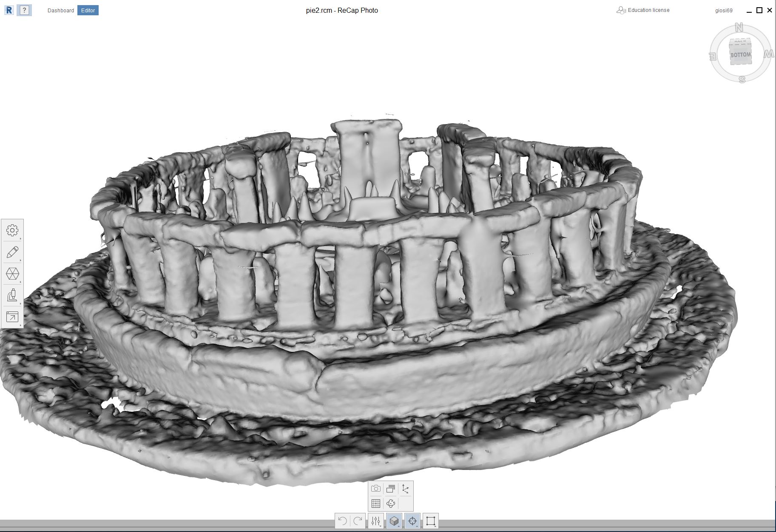776x532 pixels.
Task: Click the user account icon beside Education license
Action: 621,10
